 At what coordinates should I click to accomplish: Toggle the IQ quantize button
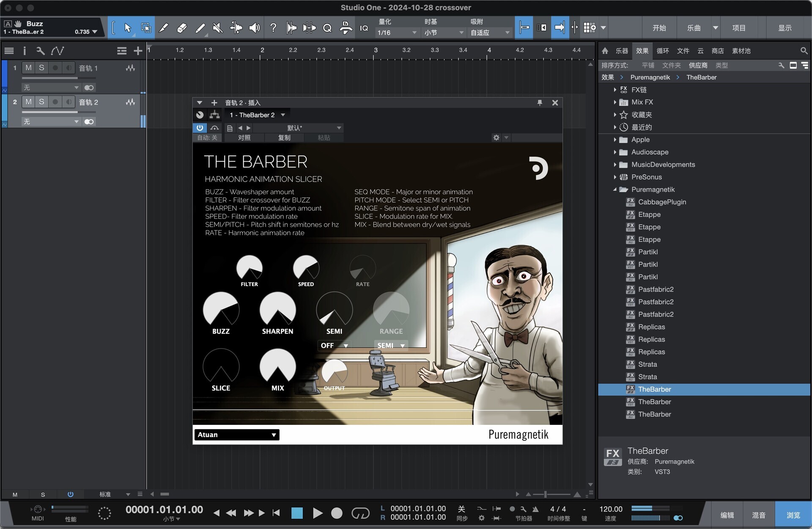click(x=364, y=28)
